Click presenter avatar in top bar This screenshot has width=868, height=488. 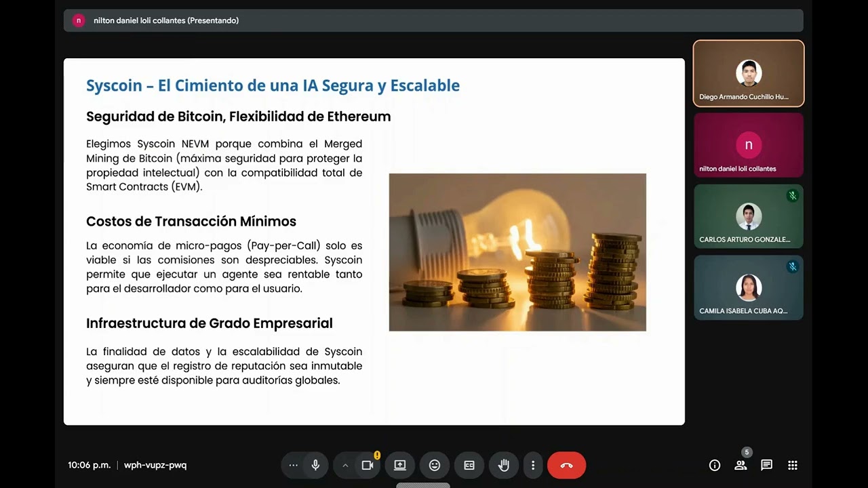79,20
